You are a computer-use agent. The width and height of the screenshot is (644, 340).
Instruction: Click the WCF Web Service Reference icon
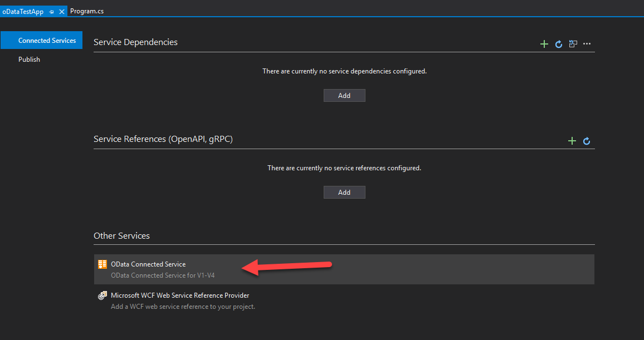tap(102, 295)
